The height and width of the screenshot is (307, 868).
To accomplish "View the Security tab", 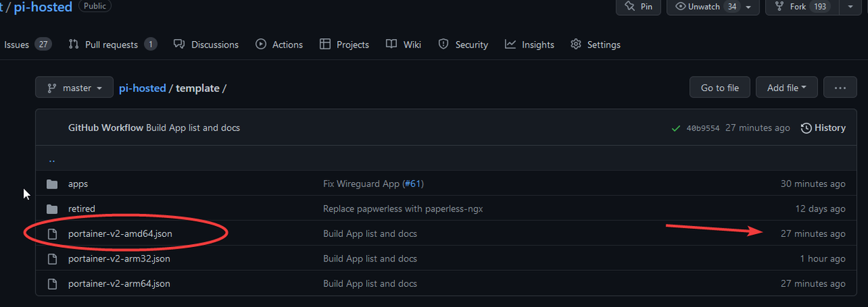I will tap(464, 45).
